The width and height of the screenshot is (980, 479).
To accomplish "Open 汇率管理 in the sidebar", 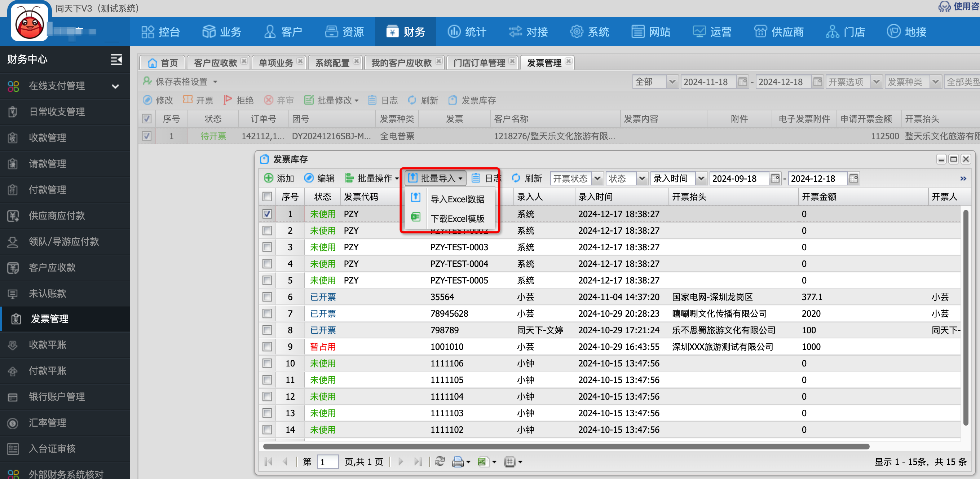I will (65, 423).
